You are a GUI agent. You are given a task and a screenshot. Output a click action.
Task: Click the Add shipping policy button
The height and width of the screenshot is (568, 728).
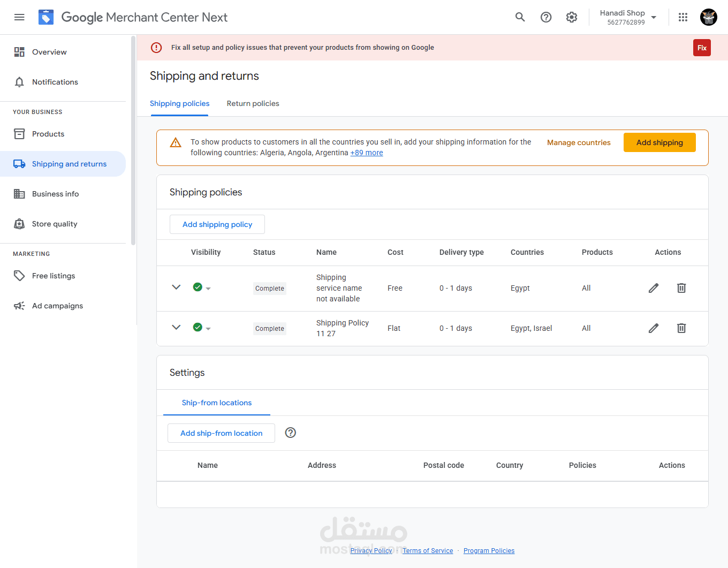pos(217,224)
